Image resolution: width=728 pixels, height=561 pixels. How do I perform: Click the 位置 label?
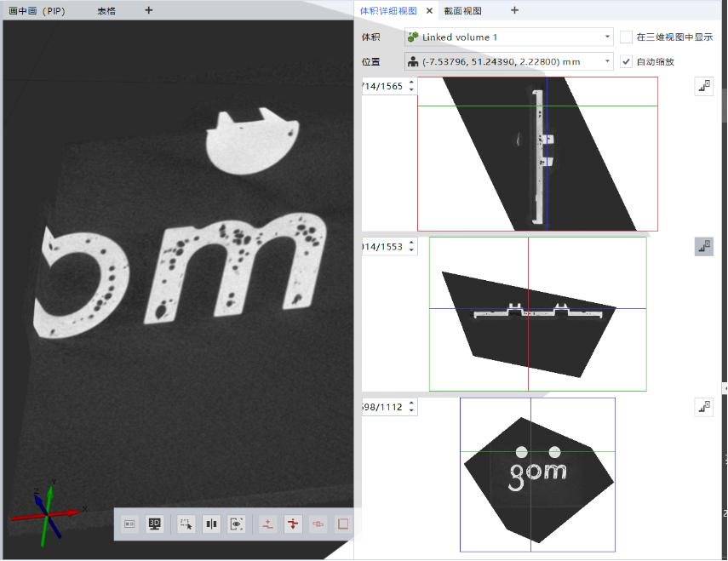[370, 61]
